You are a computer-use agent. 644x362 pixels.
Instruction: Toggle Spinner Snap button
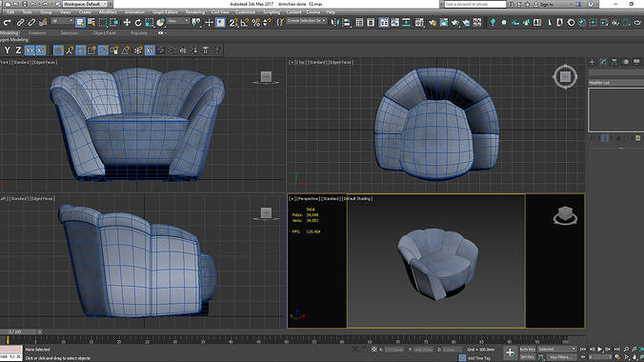coord(267,23)
